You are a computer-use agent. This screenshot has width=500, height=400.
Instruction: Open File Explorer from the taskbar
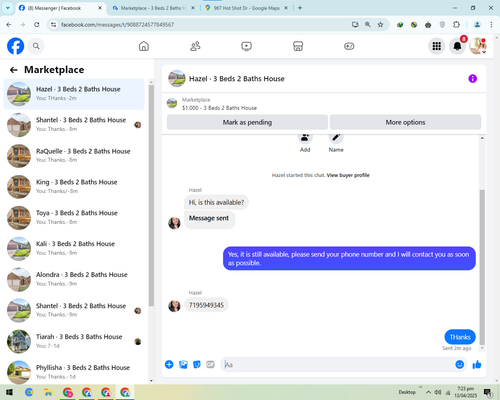tap(48, 392)
